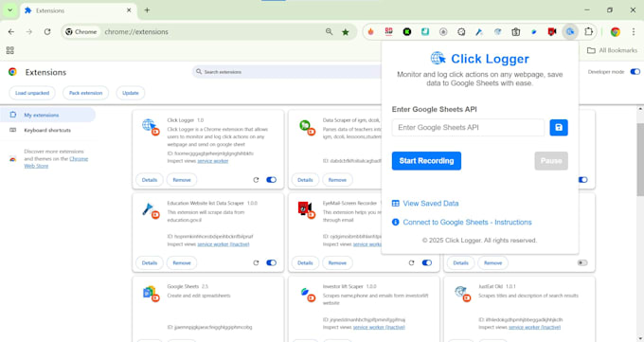Open the Chrome profile avatar
Viewport: 644px width, 342px height.
click(616, 31)
